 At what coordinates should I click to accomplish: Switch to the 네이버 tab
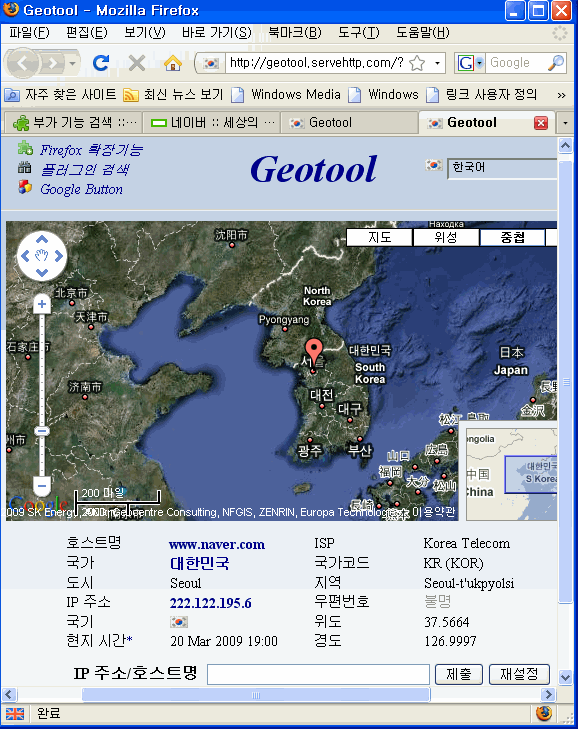point(212,123)
